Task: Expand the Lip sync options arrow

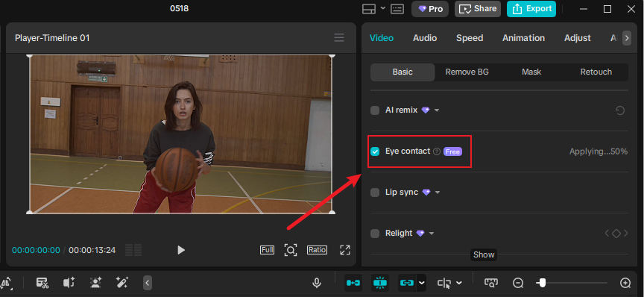Action: [438, 193]
